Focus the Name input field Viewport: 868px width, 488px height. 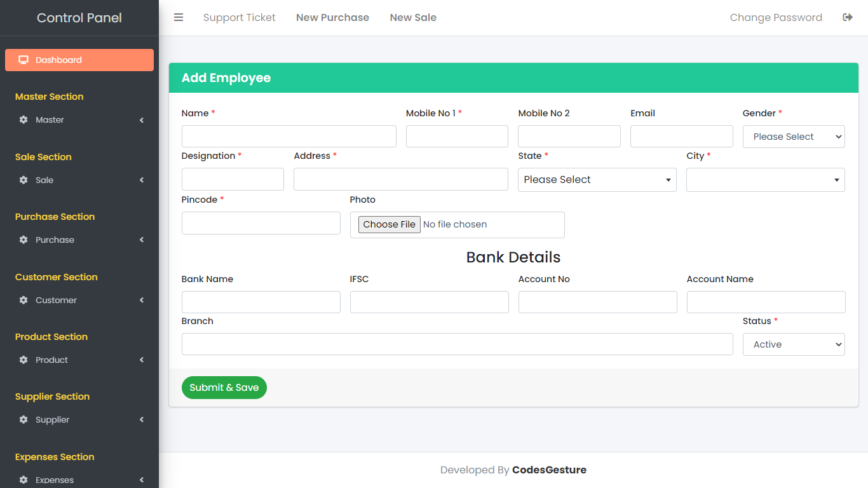pyautogui.click(x=289, y=137)
